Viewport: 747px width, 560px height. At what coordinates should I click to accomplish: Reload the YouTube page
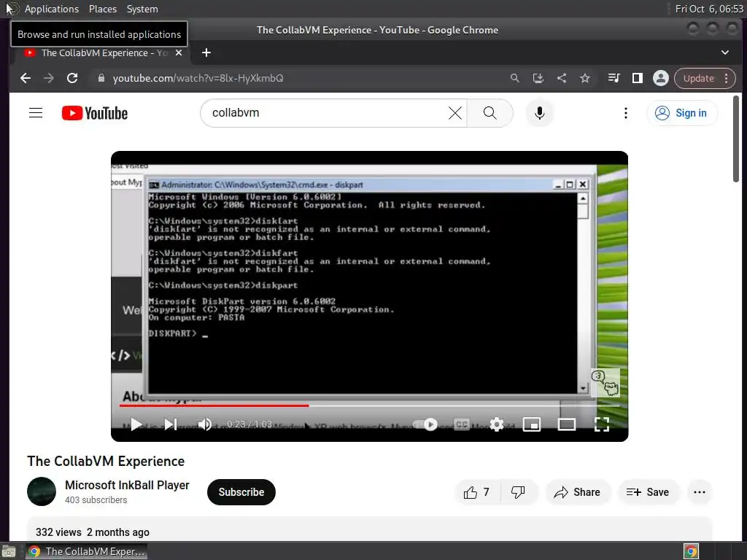[x=72, y=78]
